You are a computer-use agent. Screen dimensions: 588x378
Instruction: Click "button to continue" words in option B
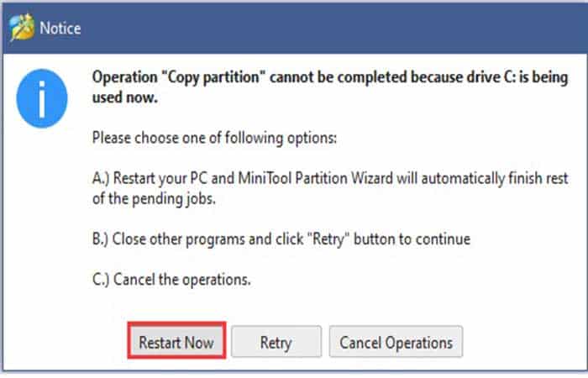[412, 239]
